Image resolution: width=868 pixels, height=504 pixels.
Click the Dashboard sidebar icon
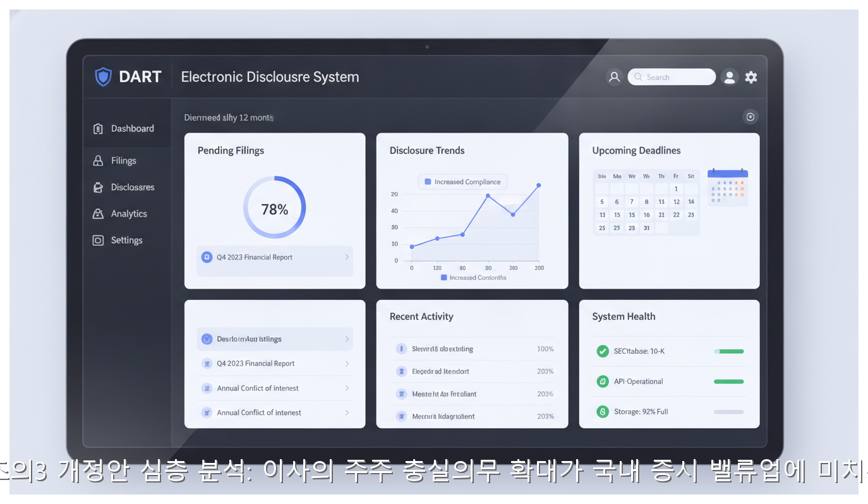click(x=98, y=129)
